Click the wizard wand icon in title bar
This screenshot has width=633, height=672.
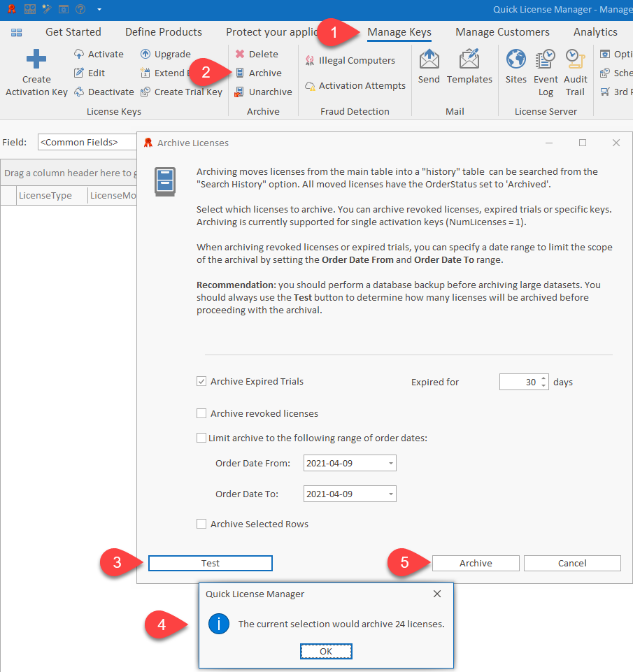[47, 9]
